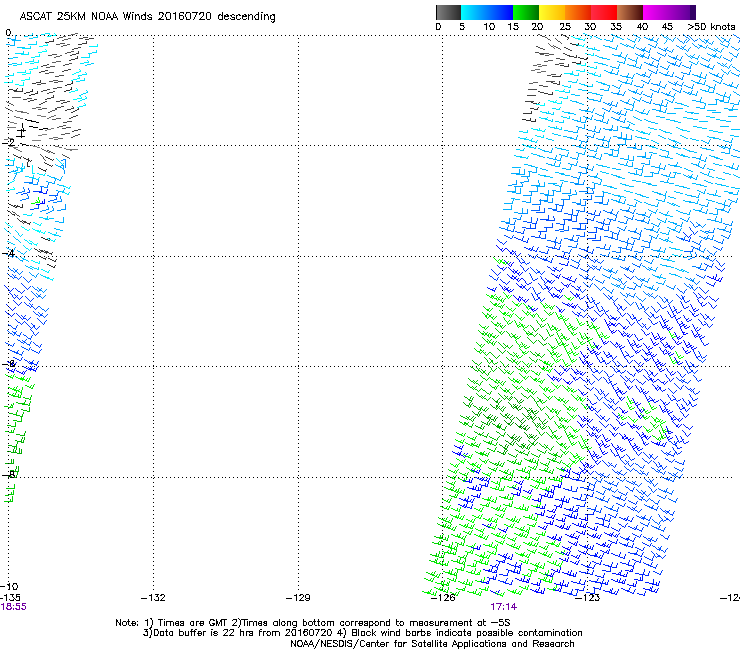
Task: Click the legend tick label '10'
Action: [489, 26]
